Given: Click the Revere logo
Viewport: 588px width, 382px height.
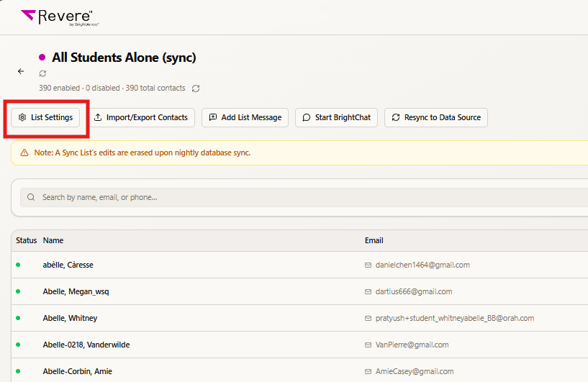Looking at the screenshot, I should point(60,17).
